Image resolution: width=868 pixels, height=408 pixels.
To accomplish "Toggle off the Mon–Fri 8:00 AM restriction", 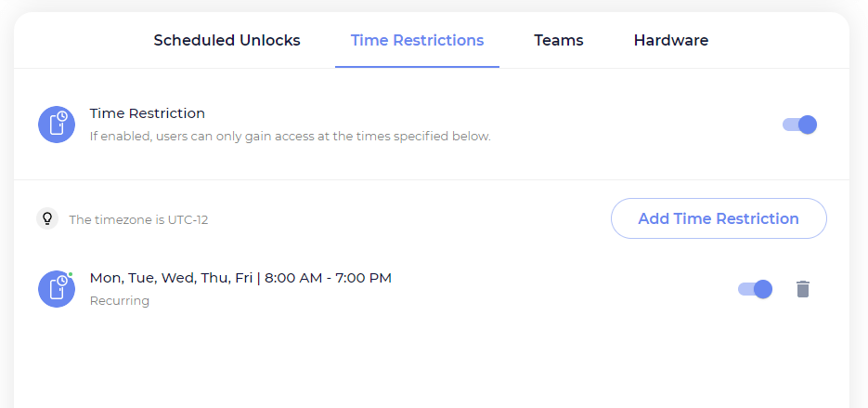I will tap(755, 289).
